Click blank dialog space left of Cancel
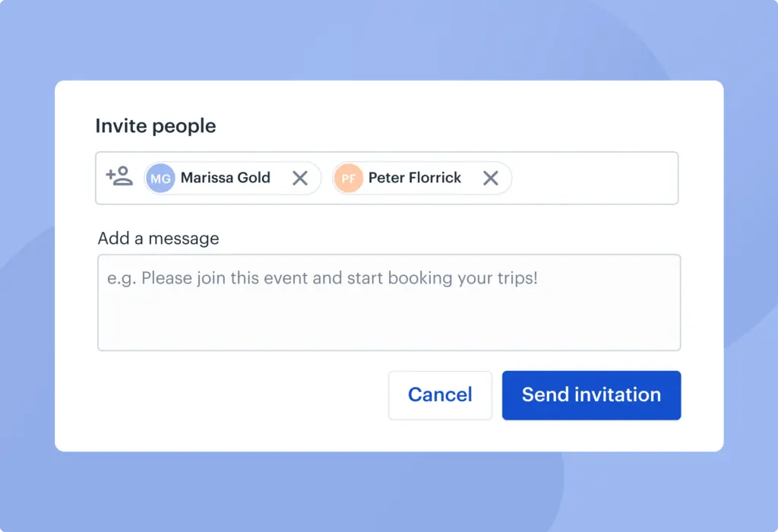This screenshot has width=778, height=532. tap(228, 395)
